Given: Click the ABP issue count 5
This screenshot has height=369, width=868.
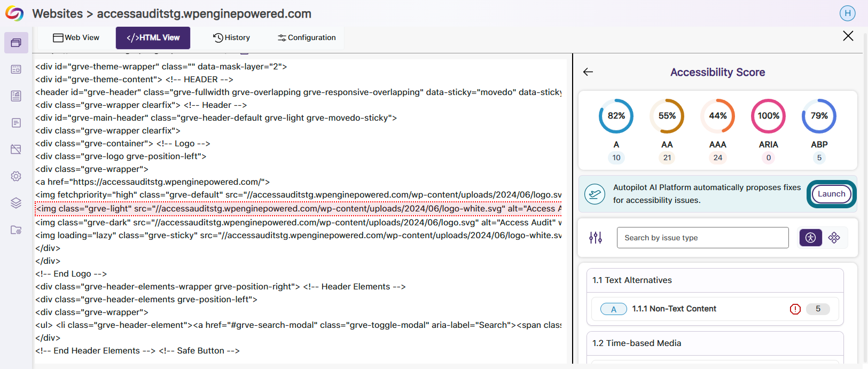Looking at the screenshot, I should coord(819,158).
